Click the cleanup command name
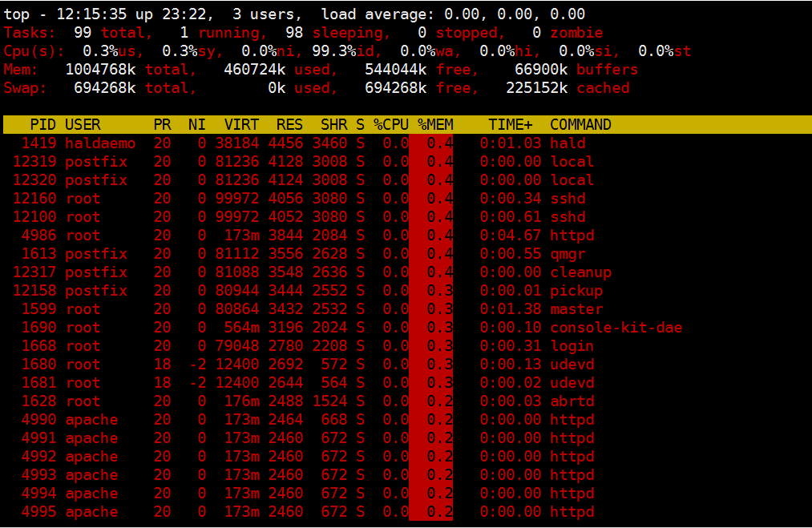 point(580,272)
